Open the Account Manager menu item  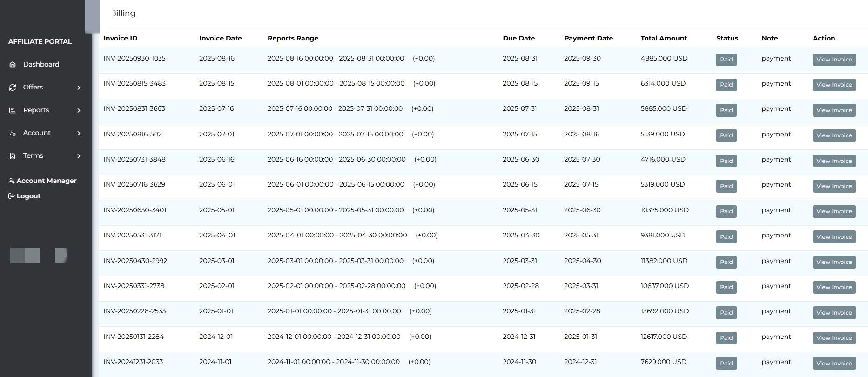click(x=47, y=181)
